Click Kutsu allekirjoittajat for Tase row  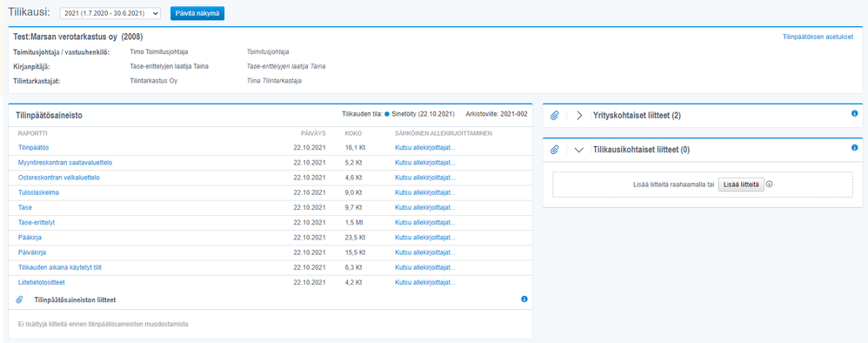point(425,207)
